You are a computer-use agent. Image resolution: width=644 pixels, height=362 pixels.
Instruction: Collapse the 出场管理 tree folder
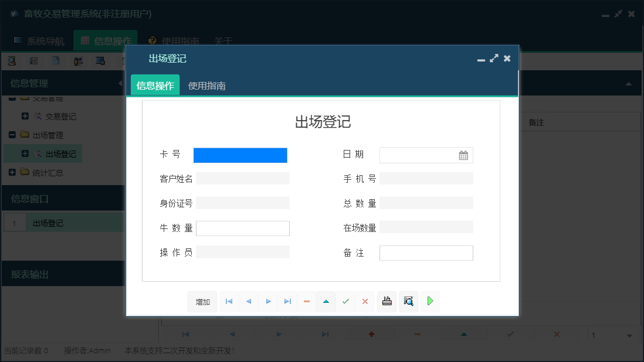tap(12, 135)
